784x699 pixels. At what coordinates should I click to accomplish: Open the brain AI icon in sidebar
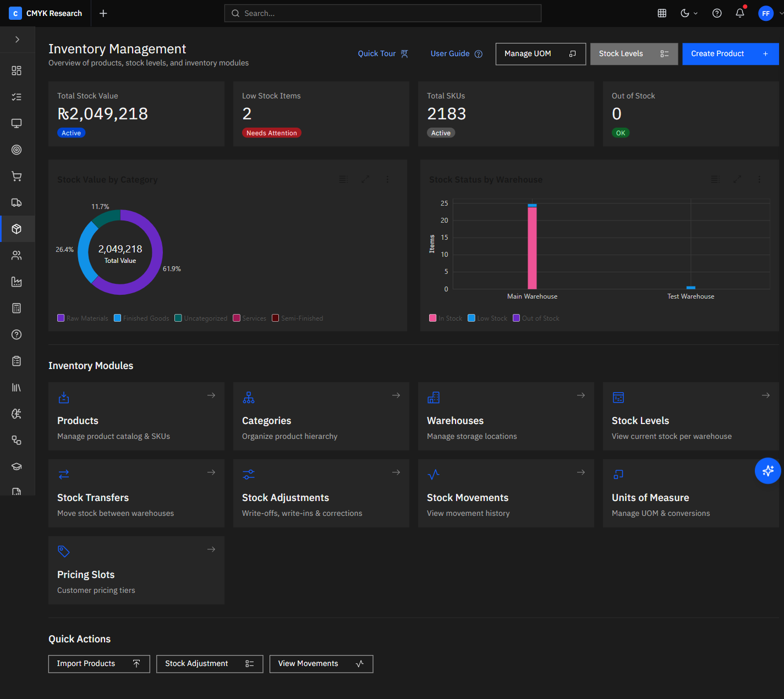coord(17,414)
